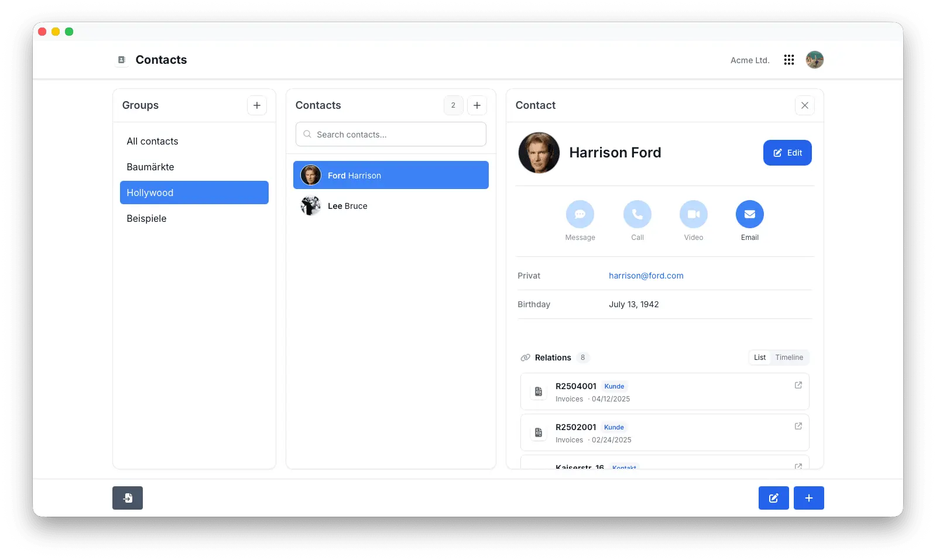Viewport: 936px width, 560px height.
Task: Click the Relations count badge 8
Action: click(x=582, y=358)
